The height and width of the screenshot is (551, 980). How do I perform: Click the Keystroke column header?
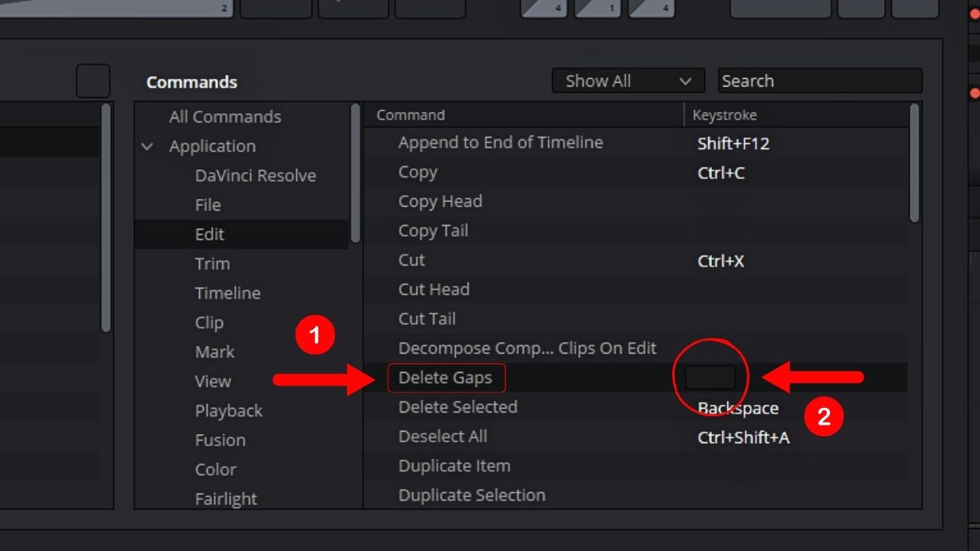pos(724,115)
